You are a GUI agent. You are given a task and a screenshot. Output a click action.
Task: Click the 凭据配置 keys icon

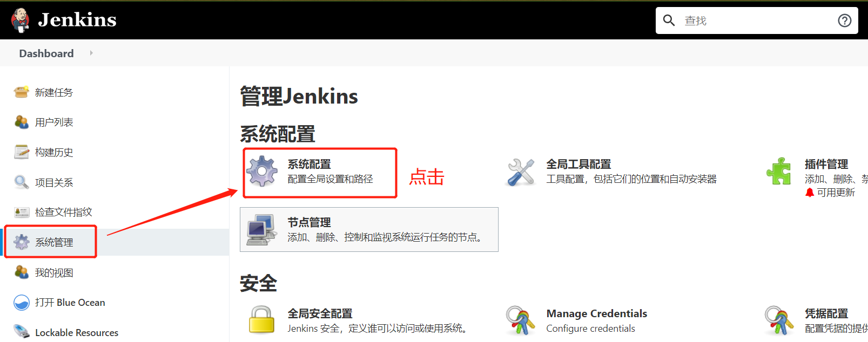click(779, 320)
